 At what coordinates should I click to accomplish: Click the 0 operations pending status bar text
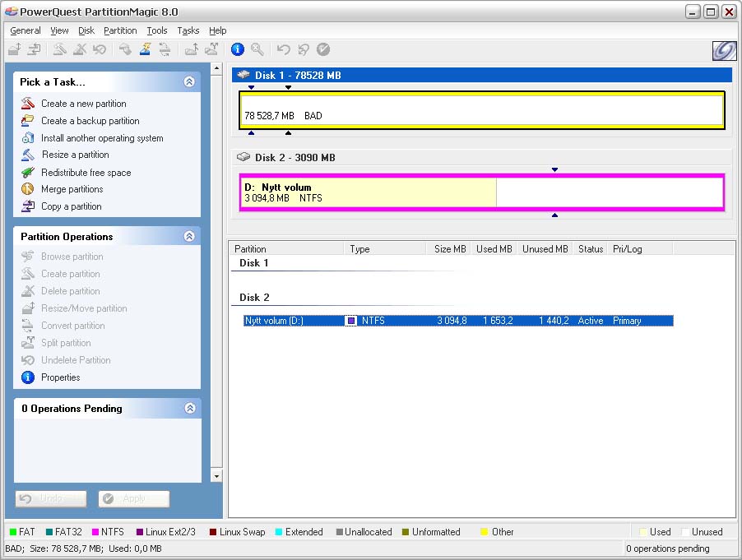pyautogui.click(x=667, y=548)
